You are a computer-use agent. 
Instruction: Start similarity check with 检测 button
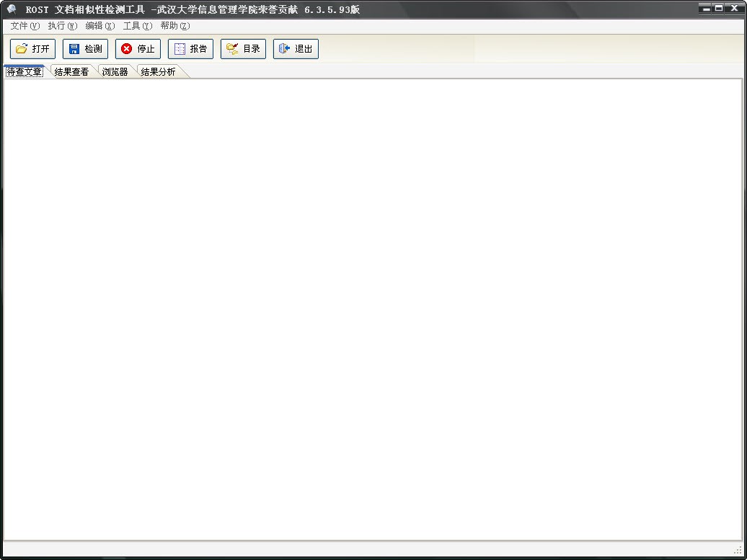pyautogui.click(x=85, y=48)
